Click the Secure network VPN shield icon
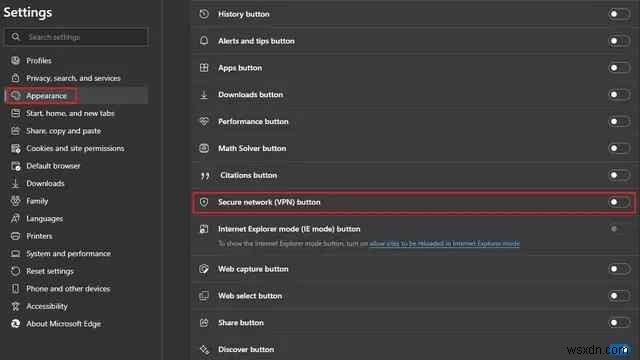Viewport: 640px width, 360px height. [204, 202]
